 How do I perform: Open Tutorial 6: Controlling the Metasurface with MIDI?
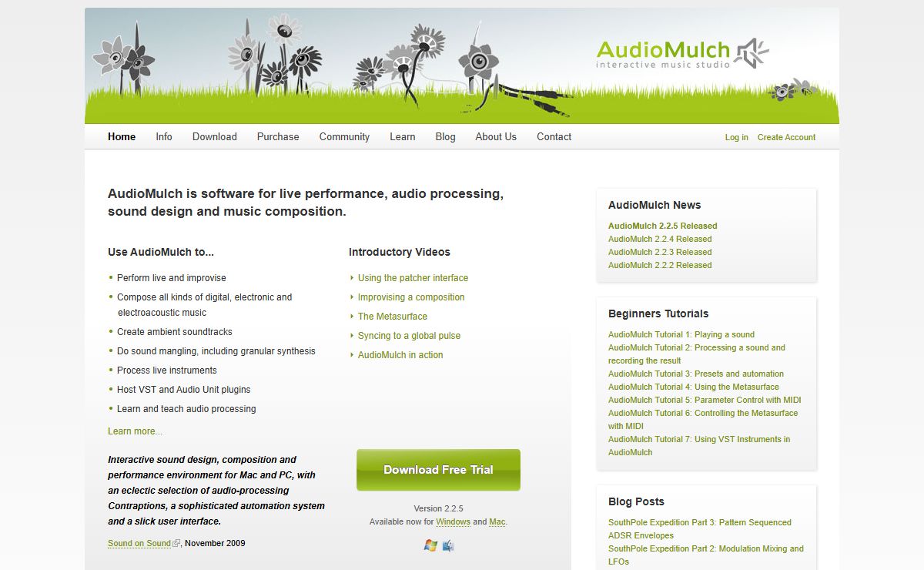(x=703, y=420)
